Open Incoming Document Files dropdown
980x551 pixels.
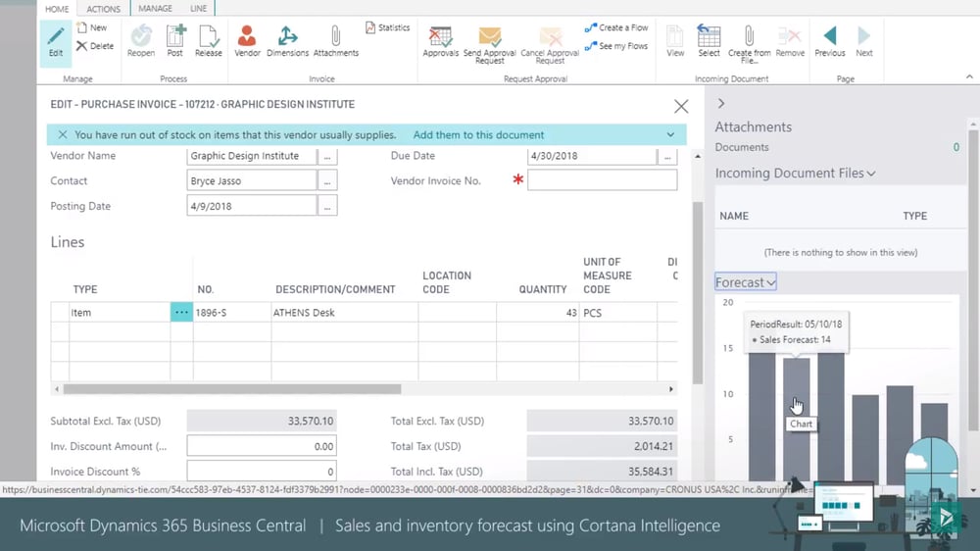795,174
